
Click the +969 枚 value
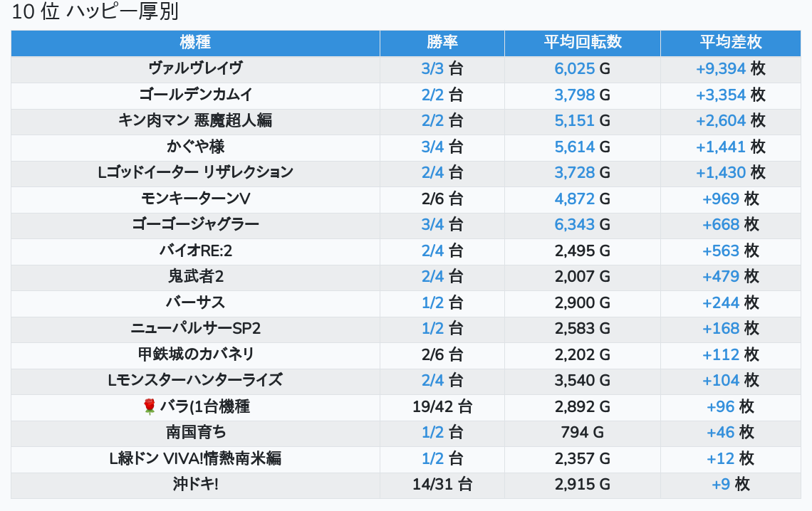pos(731,199)
